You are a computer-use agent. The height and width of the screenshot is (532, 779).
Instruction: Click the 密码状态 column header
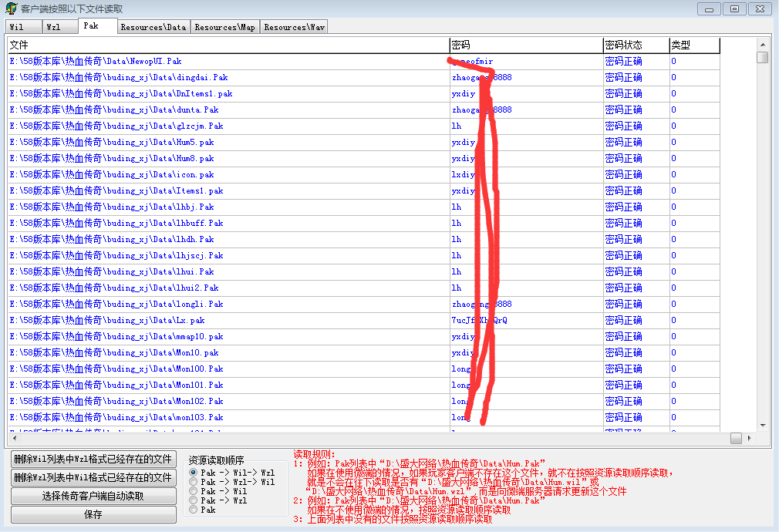click(635, 45)
